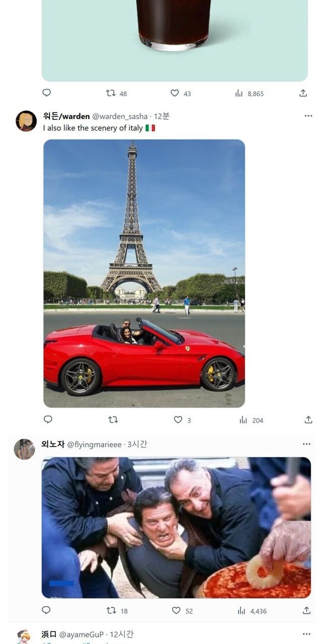The image size is (322, 644).
Task: Open more options for warden_sasha tweet
Action: [x=308, y=116]
